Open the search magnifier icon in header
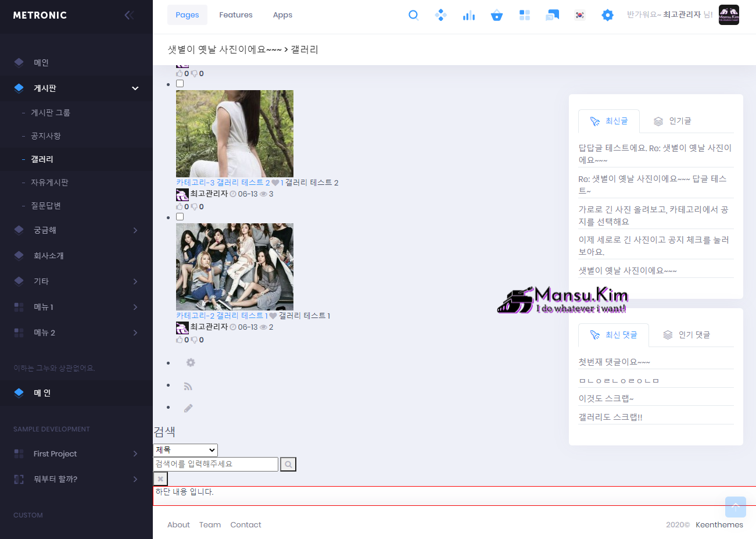This screenshot has width=756, height=539. click(x=413, y=15)
